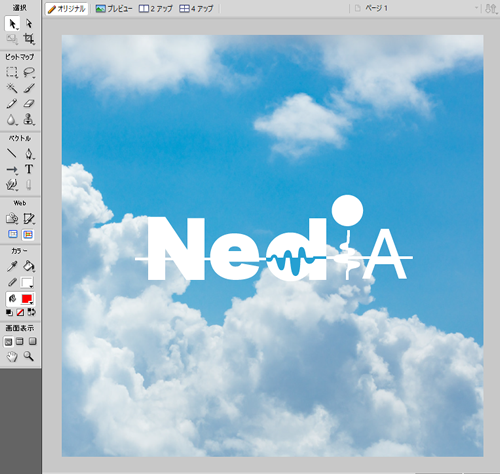Select the Magic Wand tool
Image resolution: width=500 pixels, height=474 pixels.
(x=12, y=88)
